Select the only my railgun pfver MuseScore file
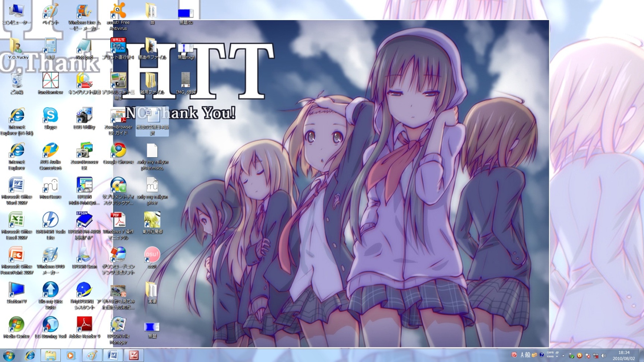The height and width of the screenshot is (362, 644). [x=152, y=191]
